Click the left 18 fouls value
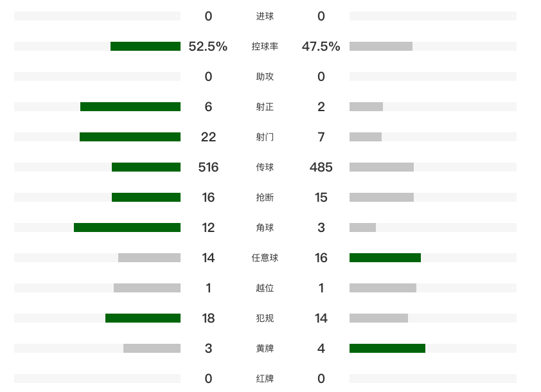 pos(208,318)
